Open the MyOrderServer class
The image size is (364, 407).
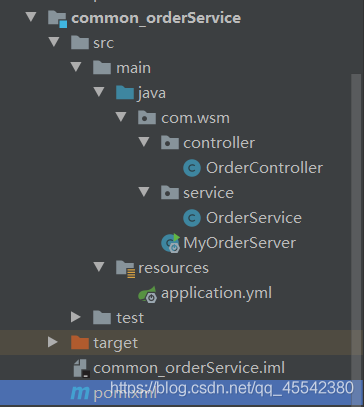click(239, 243)
